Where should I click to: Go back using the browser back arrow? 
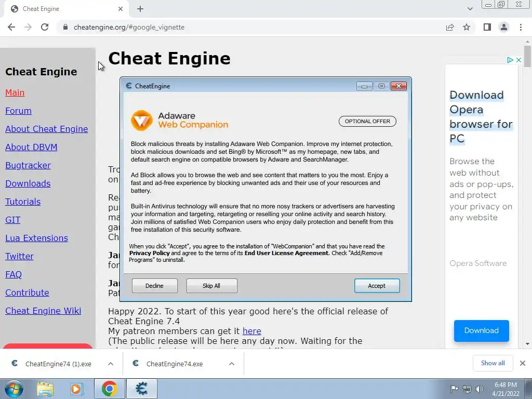click(11, 27)
